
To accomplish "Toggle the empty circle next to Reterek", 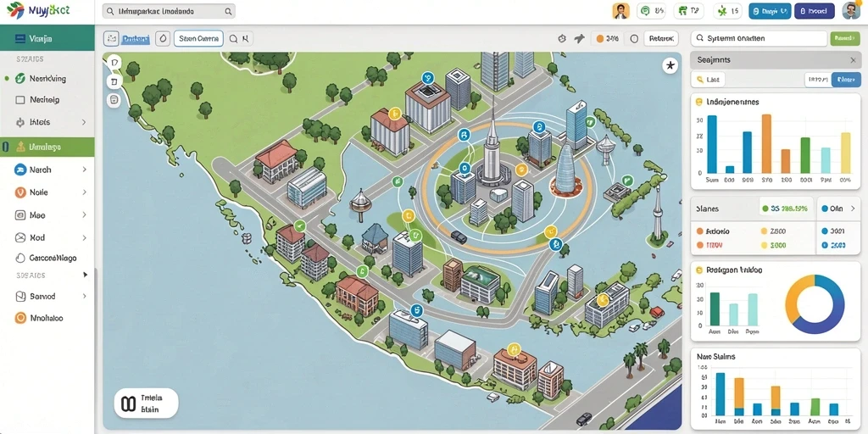I will tap(634, 39).
